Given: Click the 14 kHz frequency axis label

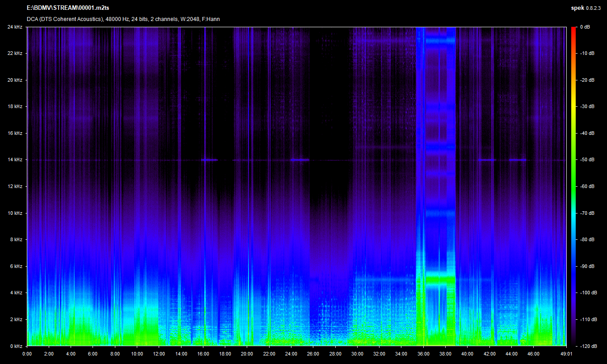Looking at the screenshot, I should pos(15,160).
